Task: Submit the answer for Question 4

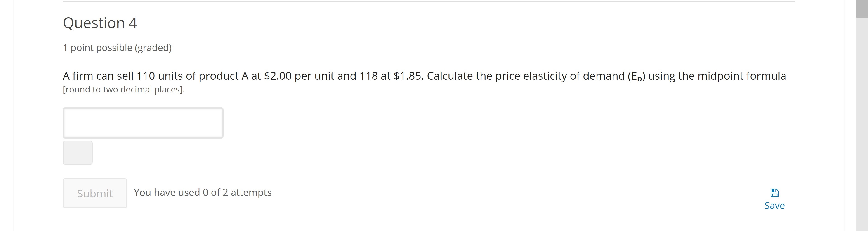Action: 95,193
